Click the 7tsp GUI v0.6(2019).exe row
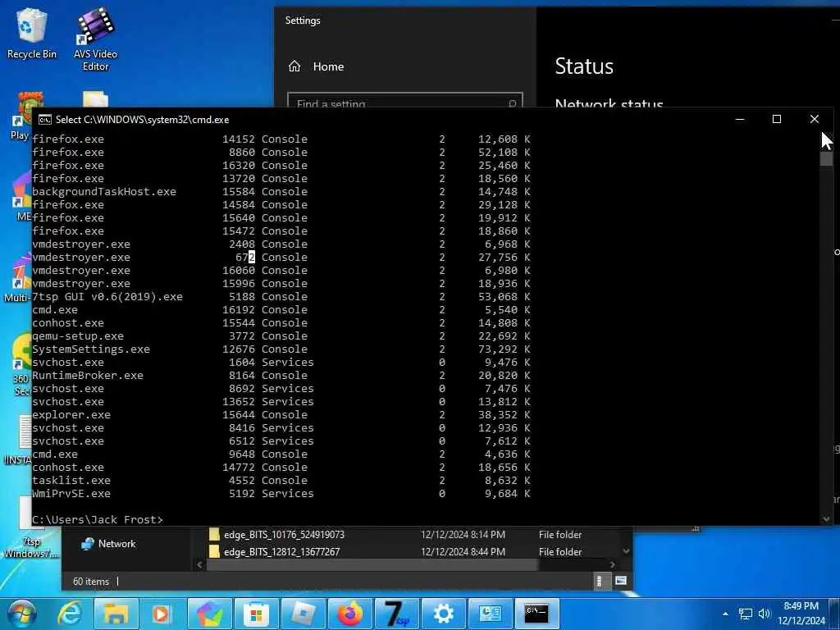 point(281,297)
